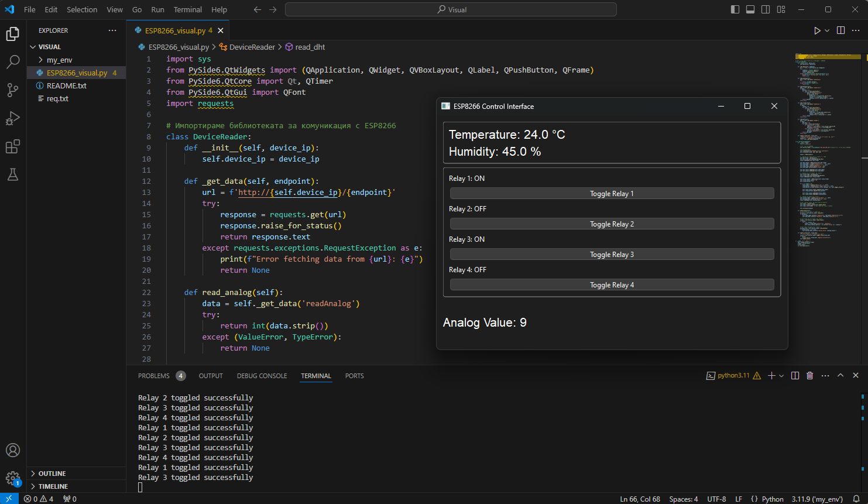Expand the OUTLINE section
This screenshot has height=504, width=868.
click(76, 474)
